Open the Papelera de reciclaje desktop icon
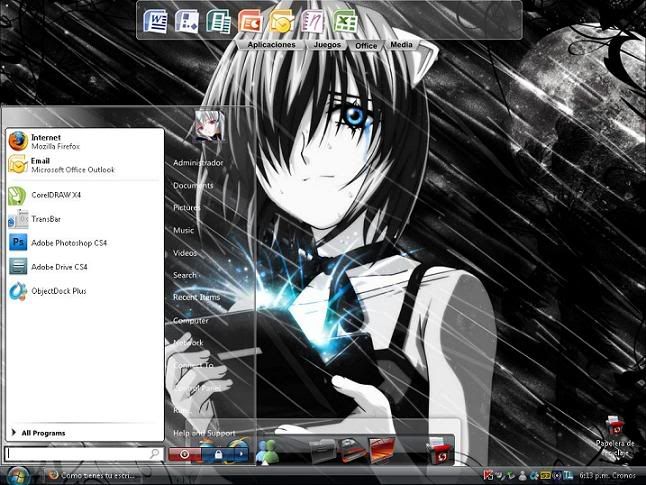 pyautogui.click(x=615, y=436)
